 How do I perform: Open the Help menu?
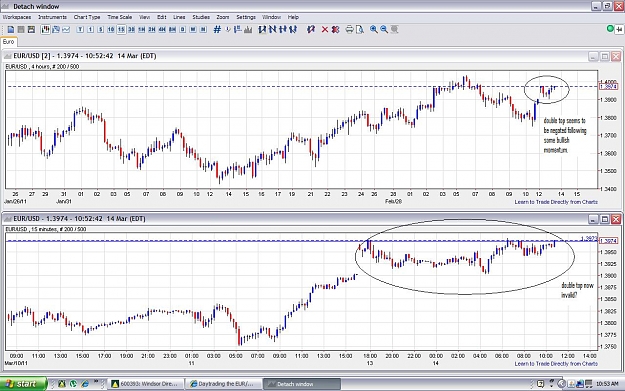293,17
